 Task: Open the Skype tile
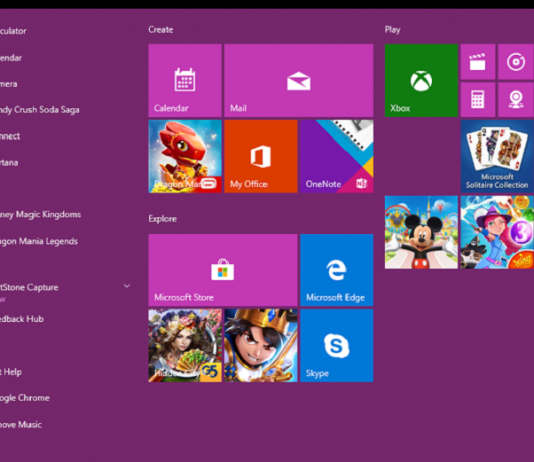click(x=337, y=345)
